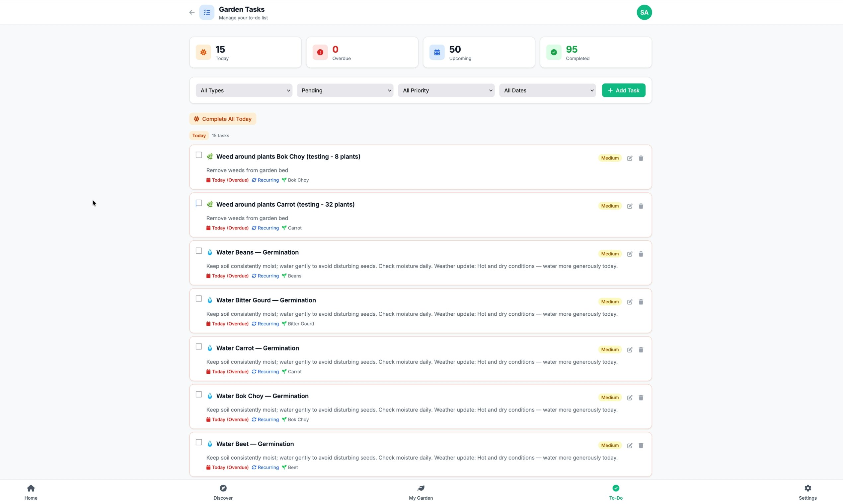Select Home in the bottom navigation
The width and height of the screenshot is (843, 504).
click(x=31, y=492)
